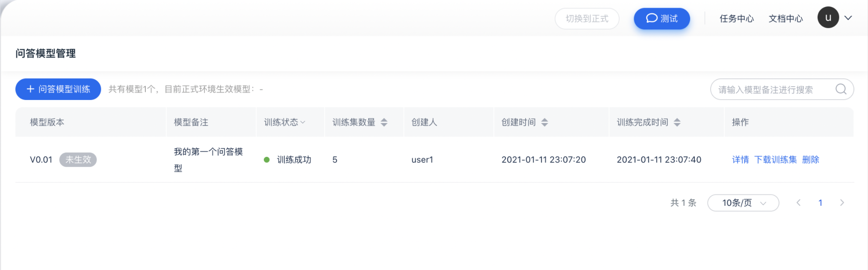Click the 问答模型训练 button
The height and width of the screenshot is (270, 868).
(58, 89)
